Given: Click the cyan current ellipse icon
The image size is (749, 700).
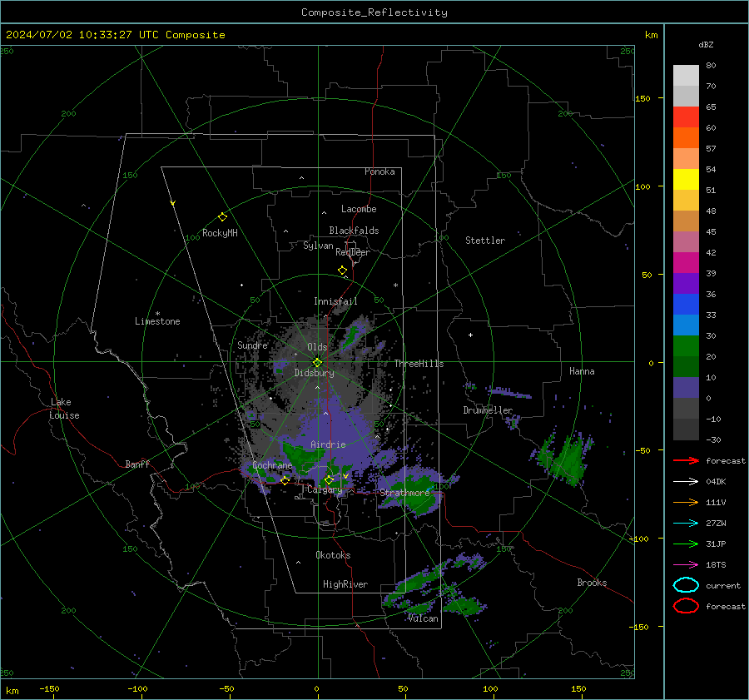Looking at the screenshot, I should click(x=686, y=585).
